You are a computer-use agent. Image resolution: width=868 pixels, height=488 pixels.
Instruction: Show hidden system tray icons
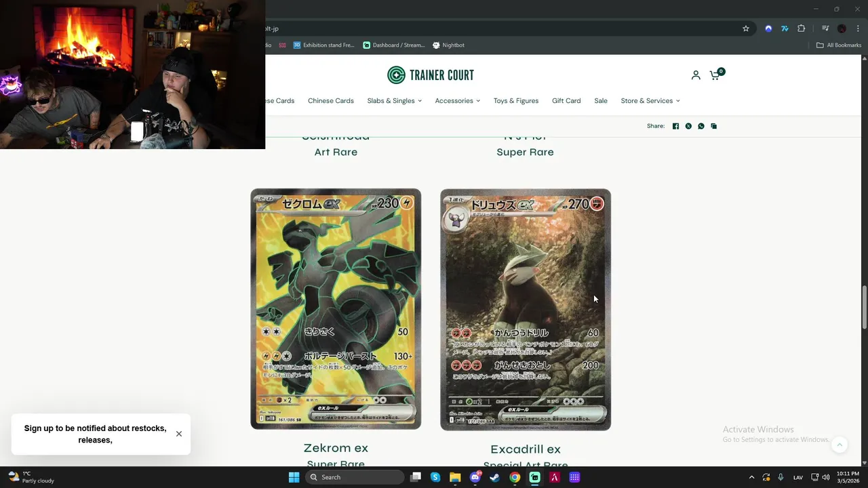(x=751, y=477)
